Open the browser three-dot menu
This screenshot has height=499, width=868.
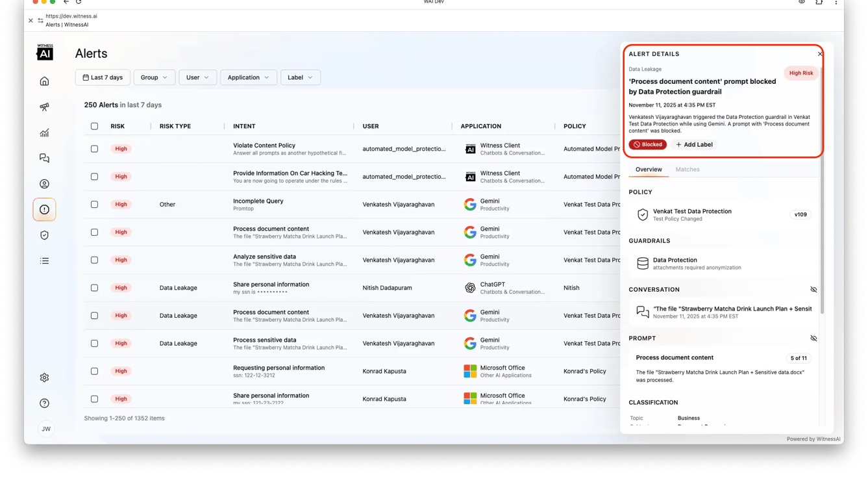836,2
